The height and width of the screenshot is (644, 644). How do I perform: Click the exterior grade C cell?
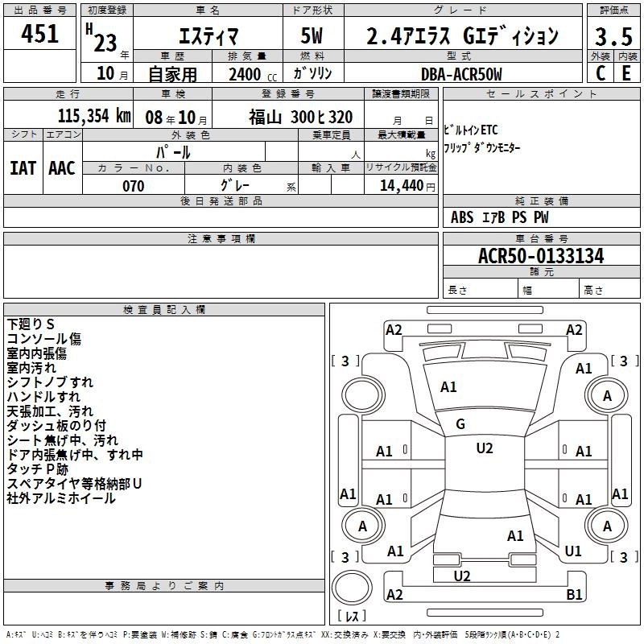coord(600,72)
